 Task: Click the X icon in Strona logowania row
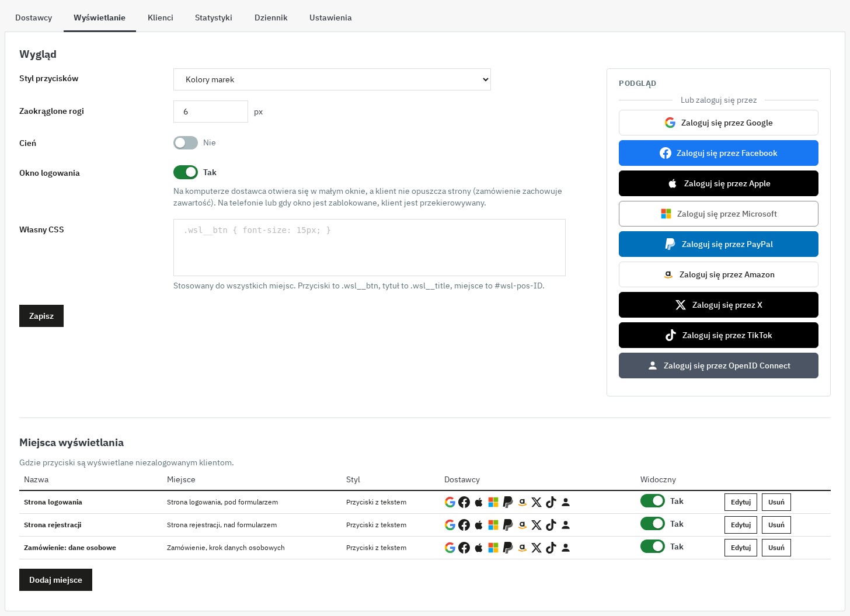[537, 502]
